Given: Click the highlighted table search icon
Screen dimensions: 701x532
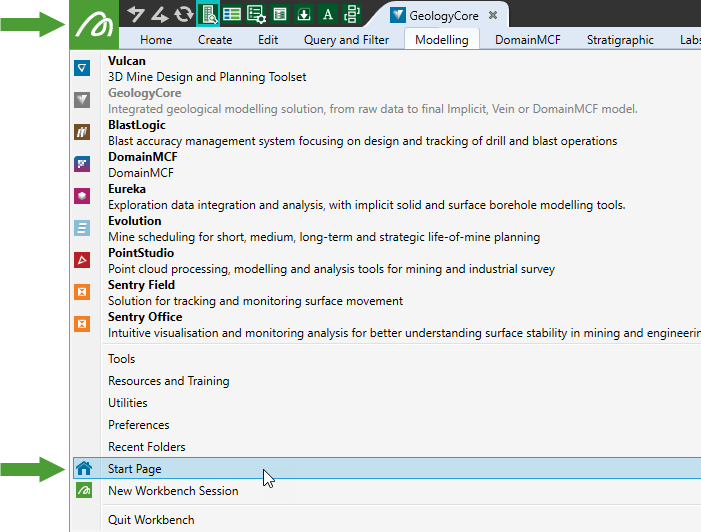Looking at the screenshot, I should click(x=208, y=14).
